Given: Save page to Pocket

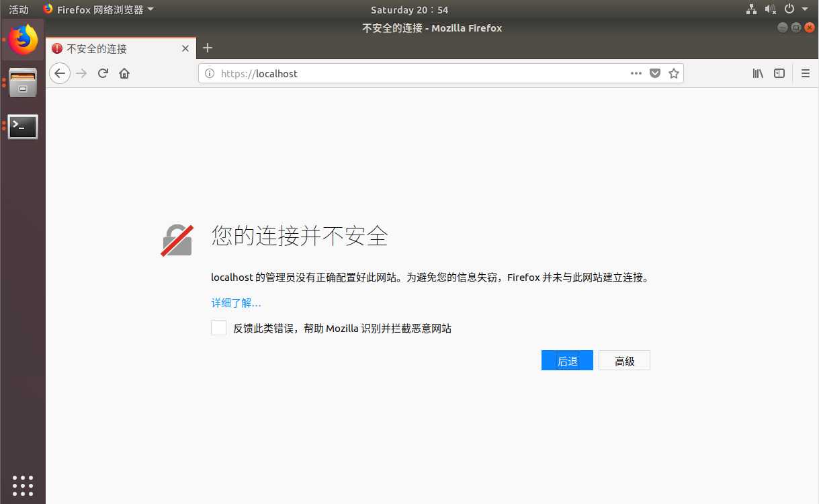Looking at the screenshot, I should 655,74.
